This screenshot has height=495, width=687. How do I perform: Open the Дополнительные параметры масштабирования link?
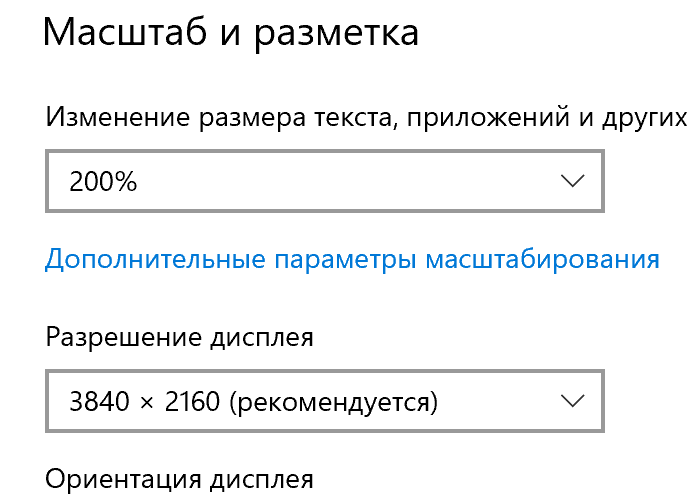[352, 259]
